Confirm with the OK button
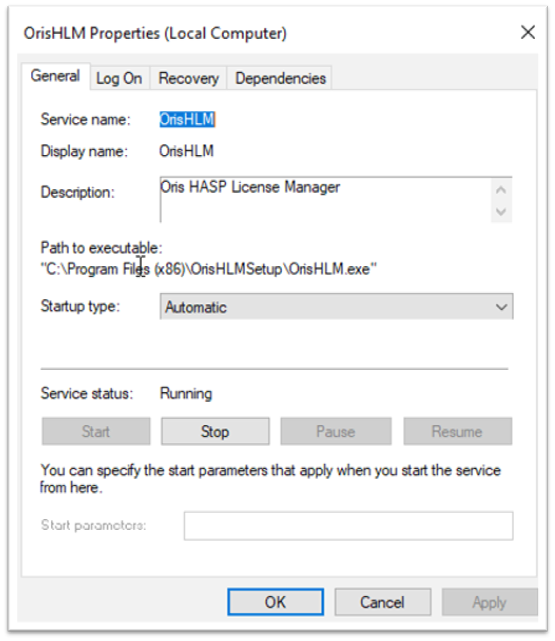Screen dimensions: 555x641 pyautogui.click(x=275, y=602)
